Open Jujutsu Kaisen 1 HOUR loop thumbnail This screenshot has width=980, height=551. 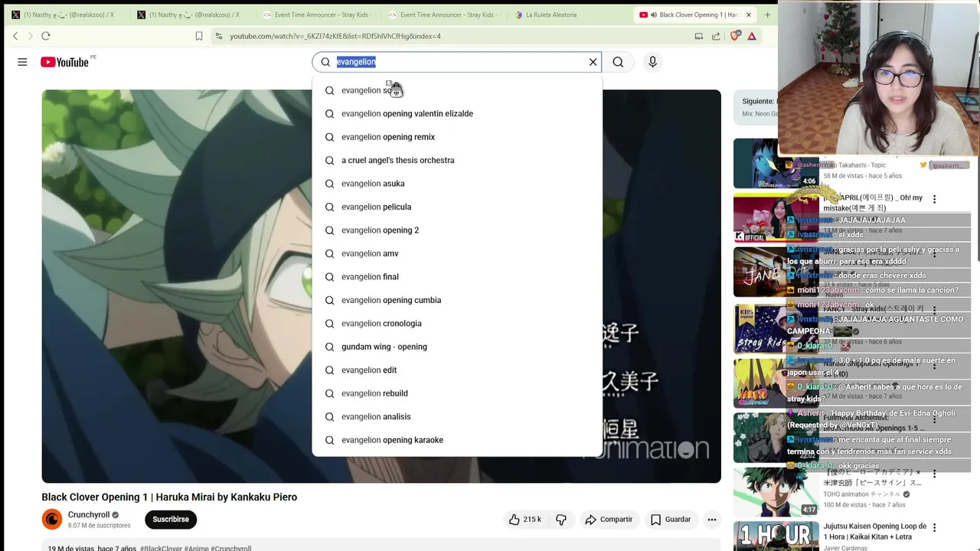(x=776, y=536)
